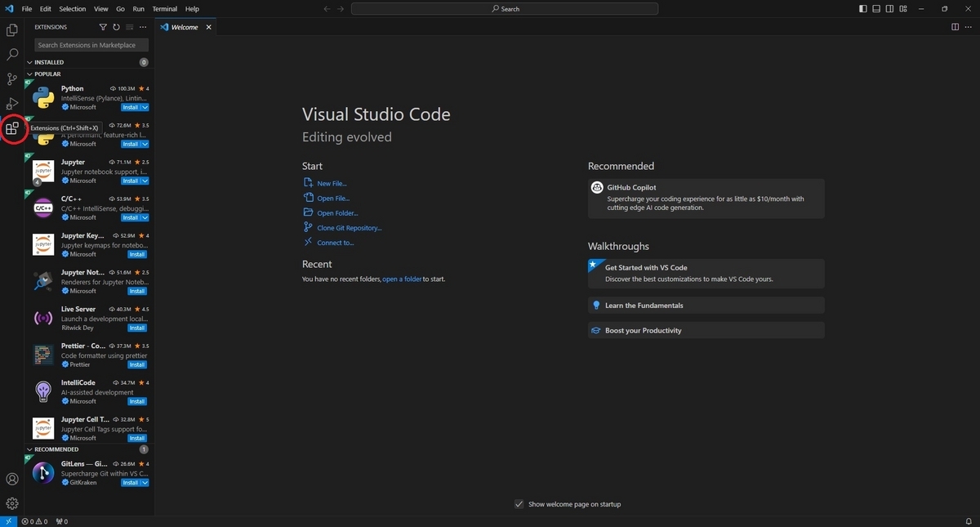The height and width of the screenshot is (527, 980).
Task: Toggle the bottom panel visibility
Action: (x=876, y=9)
